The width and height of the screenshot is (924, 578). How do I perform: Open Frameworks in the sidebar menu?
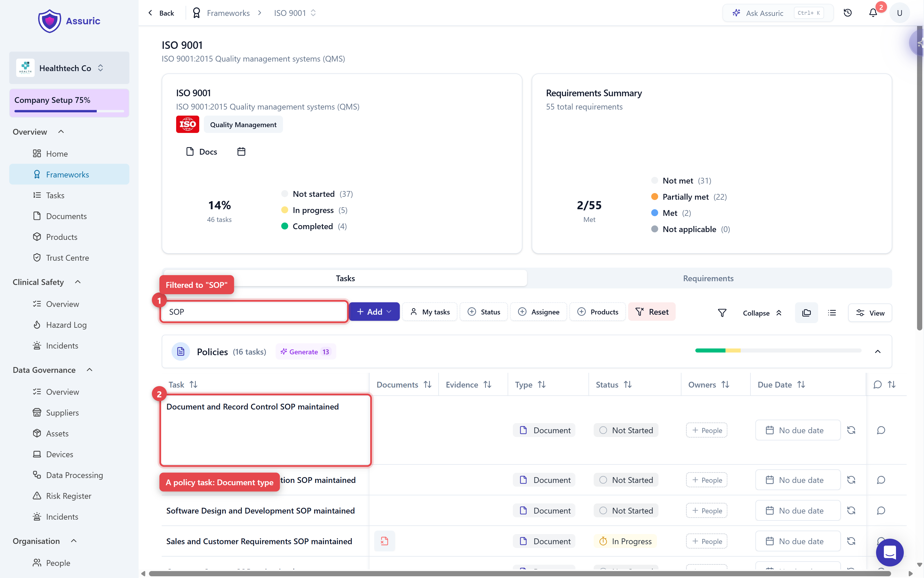[x=69, y=174]
